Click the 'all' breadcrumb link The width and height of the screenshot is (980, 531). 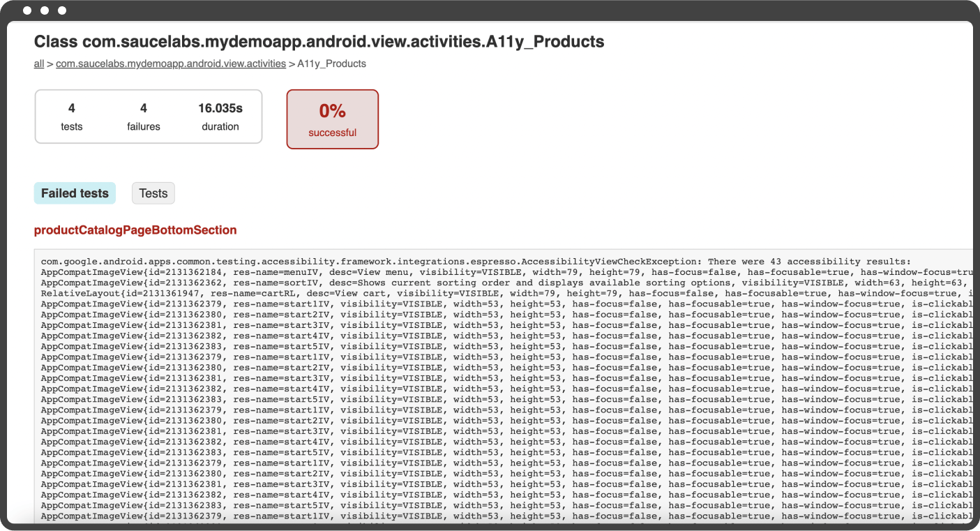click(x=39, y=63)
